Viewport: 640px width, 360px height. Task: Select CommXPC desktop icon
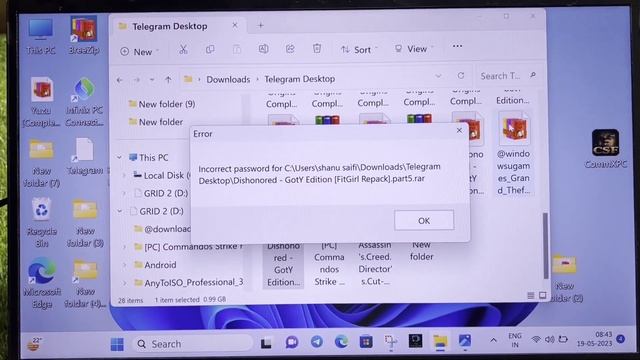pos(606,149)
